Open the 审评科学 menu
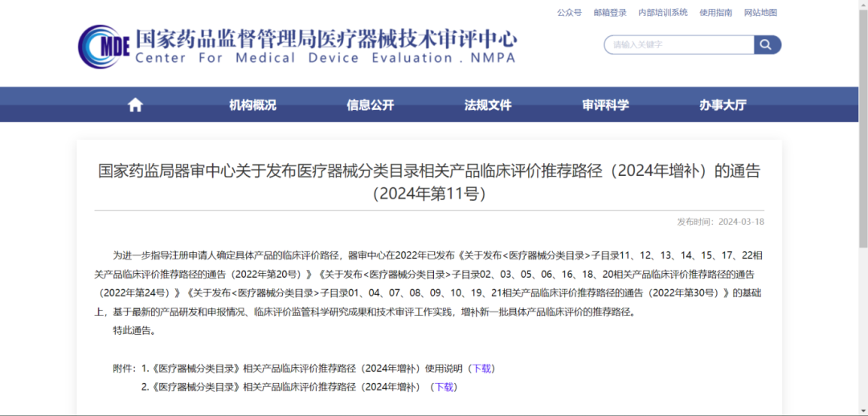The image size is (868, 416). pyautogui.click(x=606, y=105)
